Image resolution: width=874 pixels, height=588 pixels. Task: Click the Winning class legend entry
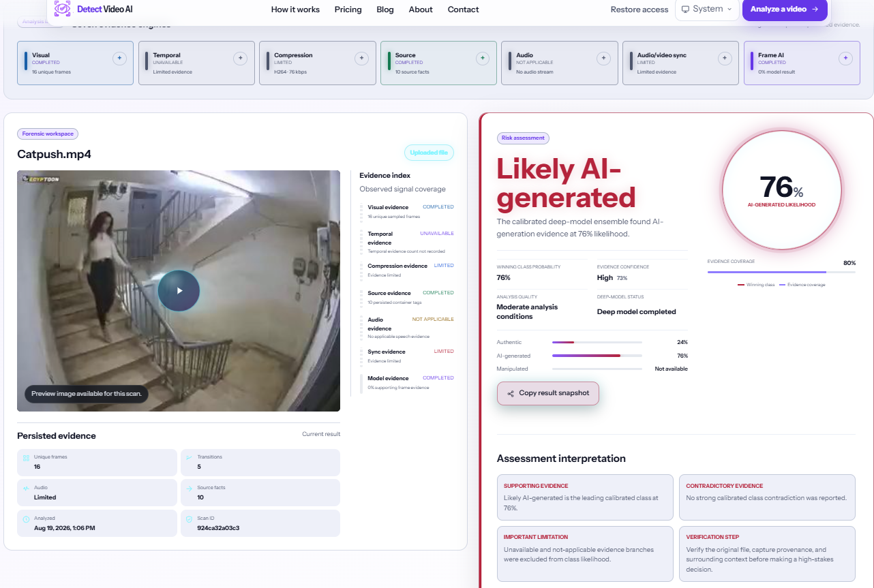755,285
